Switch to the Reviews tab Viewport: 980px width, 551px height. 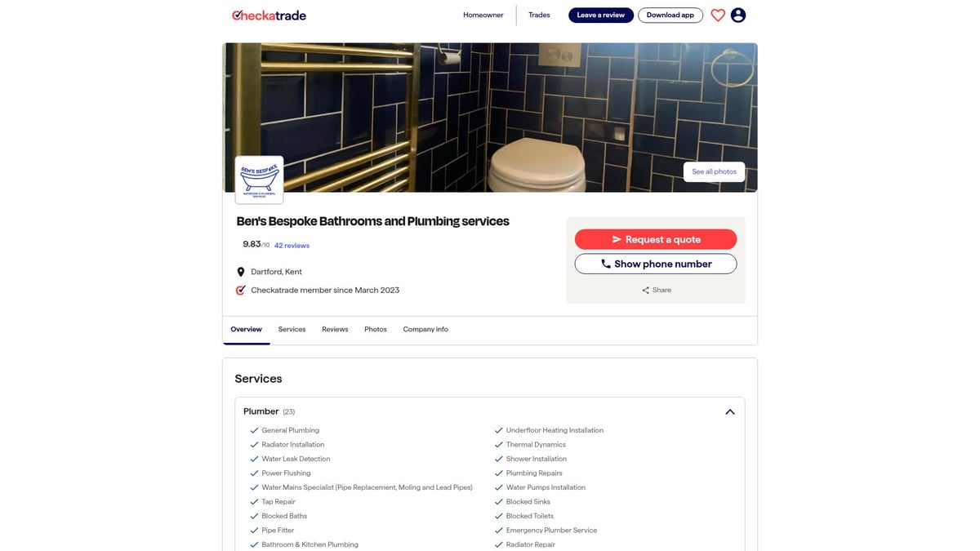point(335,330)
